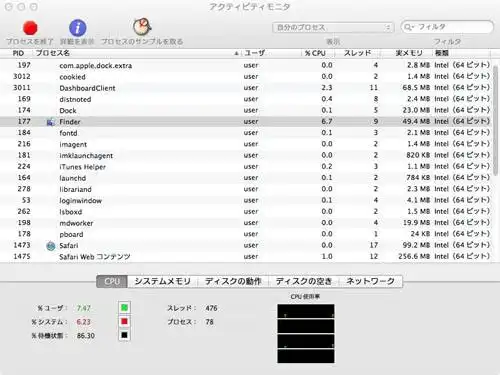Click the Safari compass icon in list
The image size is (500, 375).
(51, 246)
